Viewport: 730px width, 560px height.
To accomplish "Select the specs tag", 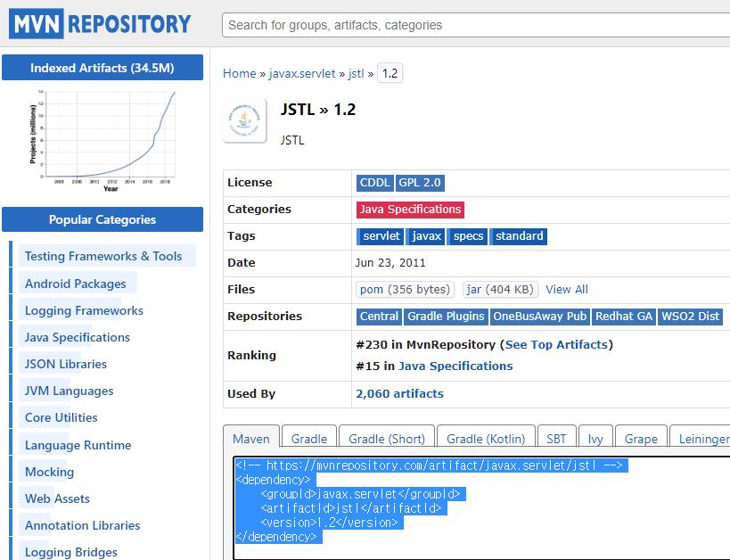I will point(467,236).
